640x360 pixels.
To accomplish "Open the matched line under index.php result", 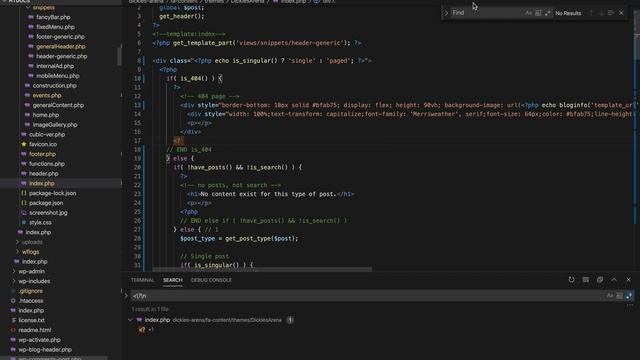I will coord(146,329).
